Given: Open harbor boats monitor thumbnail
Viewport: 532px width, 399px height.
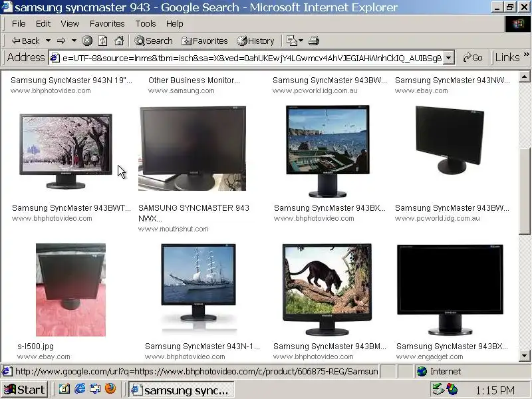Looking at the screenshot, I should (327, 152).
